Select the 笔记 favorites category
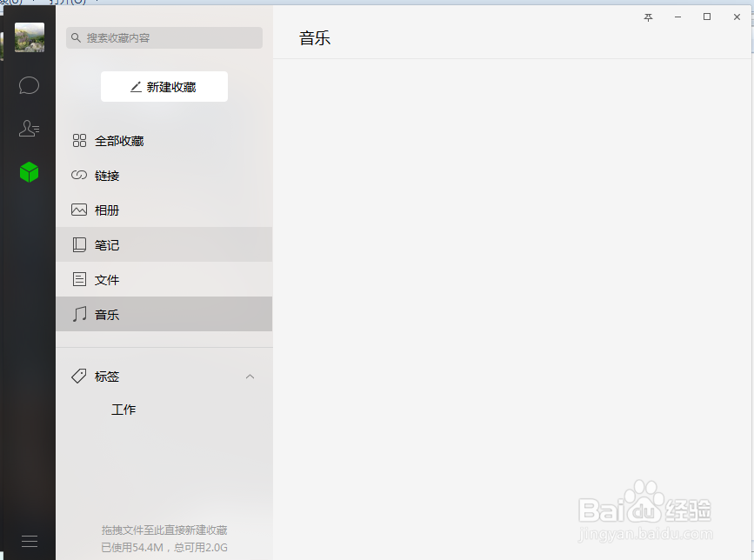754x560 pixels. [x=106, y=244]
